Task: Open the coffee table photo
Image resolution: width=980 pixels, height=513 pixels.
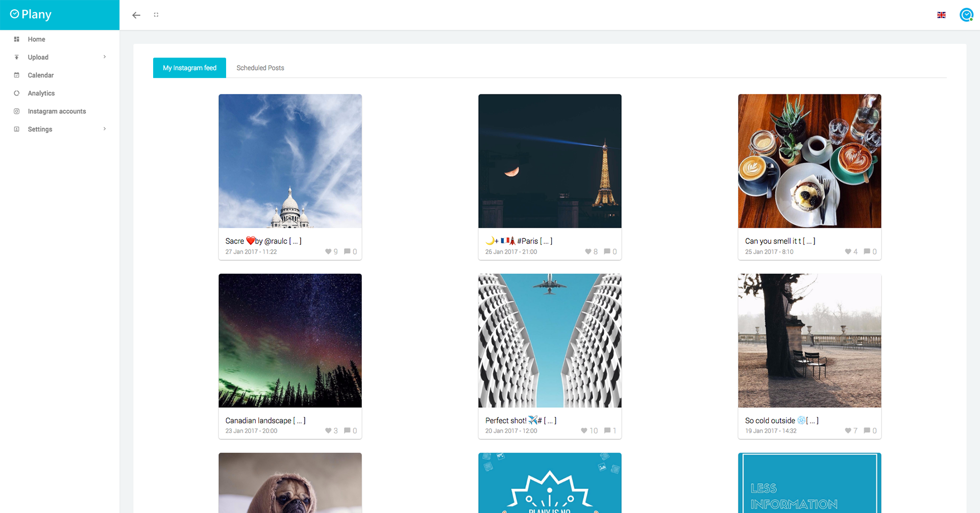Action: 810,161
